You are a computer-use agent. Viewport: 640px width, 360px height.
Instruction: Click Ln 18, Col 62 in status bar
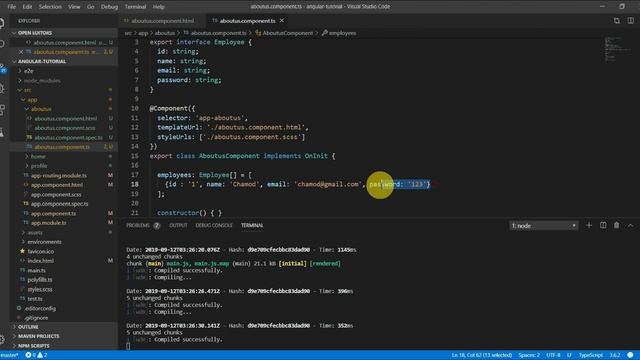pyautogui.click(x=482, y=355)
